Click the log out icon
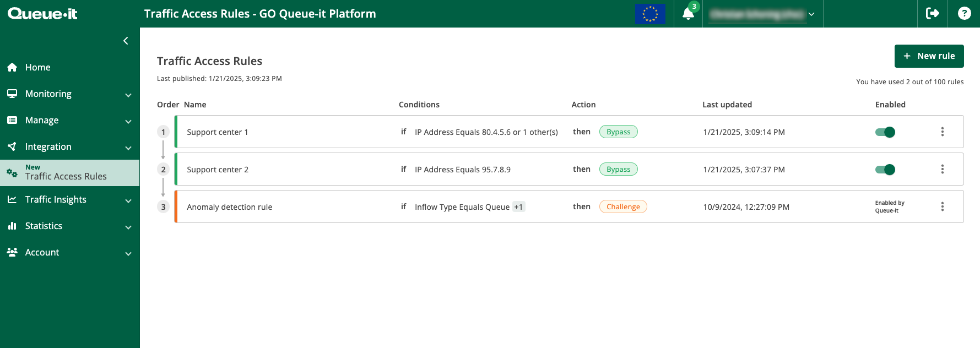980x348 pixels. tap(933, 13)
